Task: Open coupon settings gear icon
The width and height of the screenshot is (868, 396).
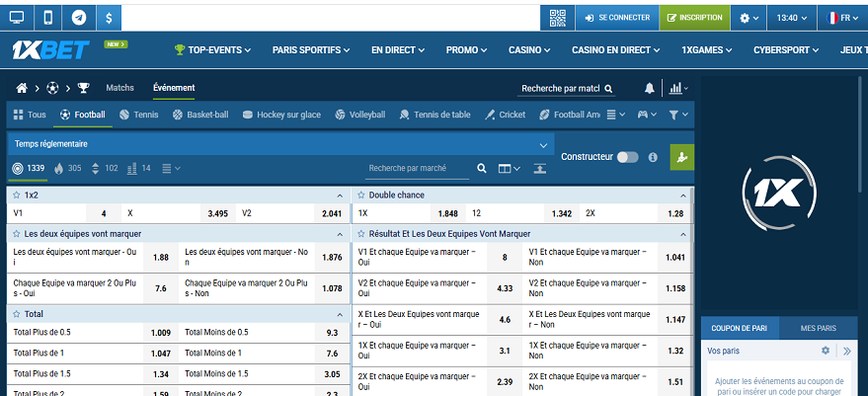Action: [x=826, y=351]
